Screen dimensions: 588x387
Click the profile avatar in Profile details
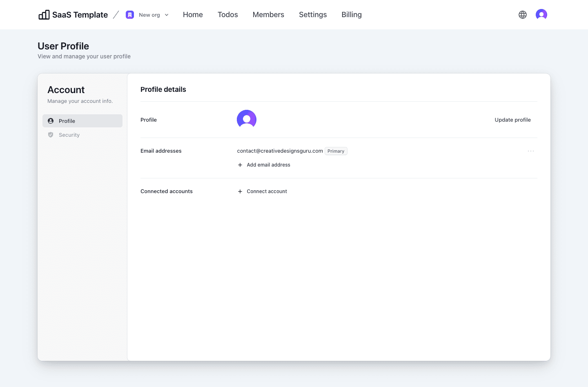pyautogui.click(x=246, y=119)
